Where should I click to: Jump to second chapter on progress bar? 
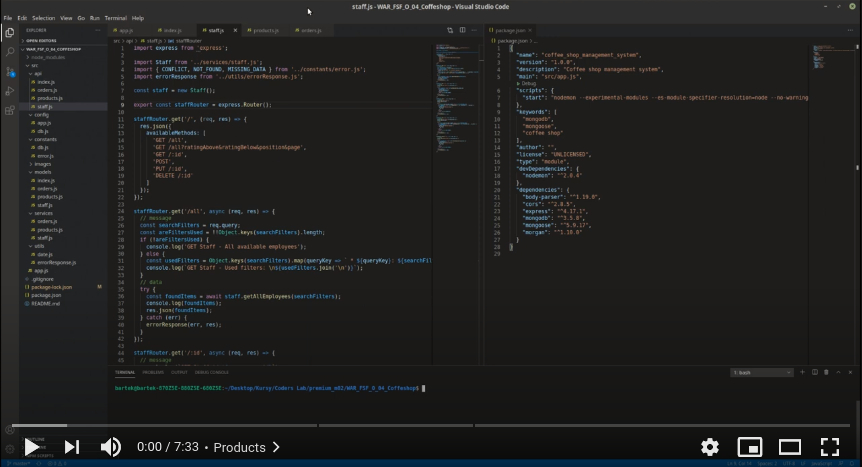pyautogui.click(x=396, y=425)
